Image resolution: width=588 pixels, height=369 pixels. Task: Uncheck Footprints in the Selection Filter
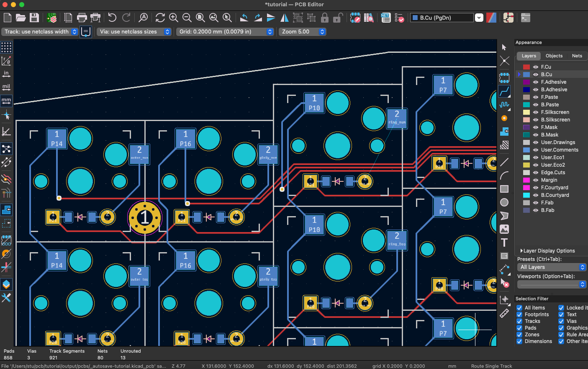click(x=519, y=314)
